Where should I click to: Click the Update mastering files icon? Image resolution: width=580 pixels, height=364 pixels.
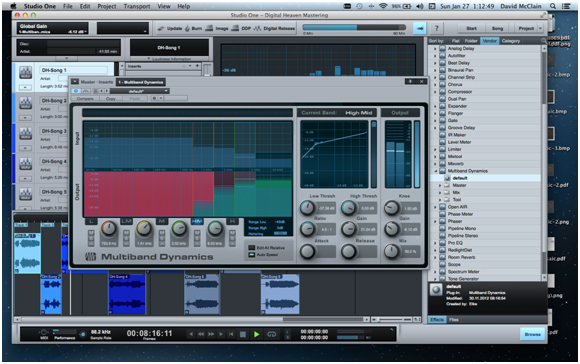coord(161,28)
